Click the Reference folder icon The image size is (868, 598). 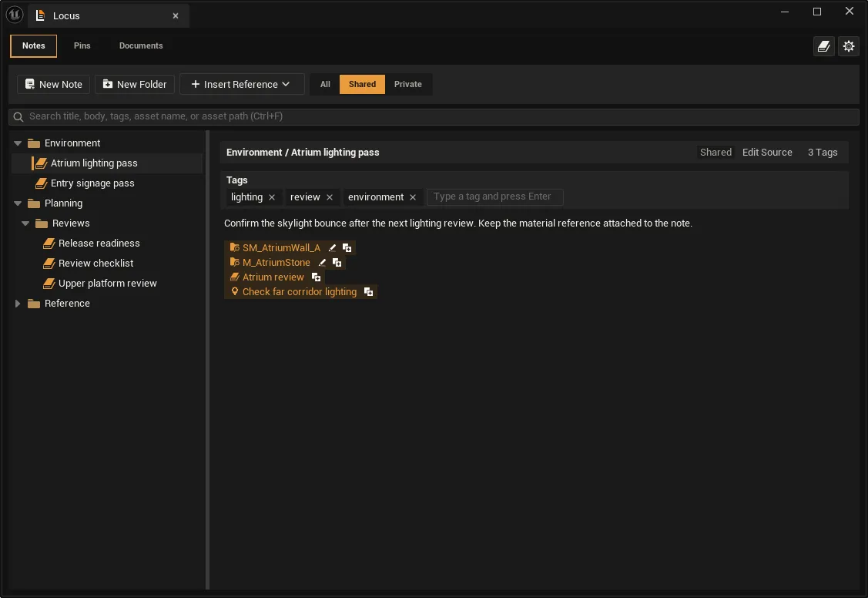(x=34, y=304)
